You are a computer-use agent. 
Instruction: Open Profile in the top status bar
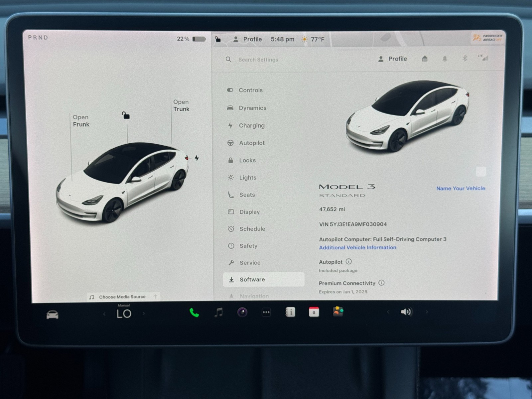coord(247,39)
